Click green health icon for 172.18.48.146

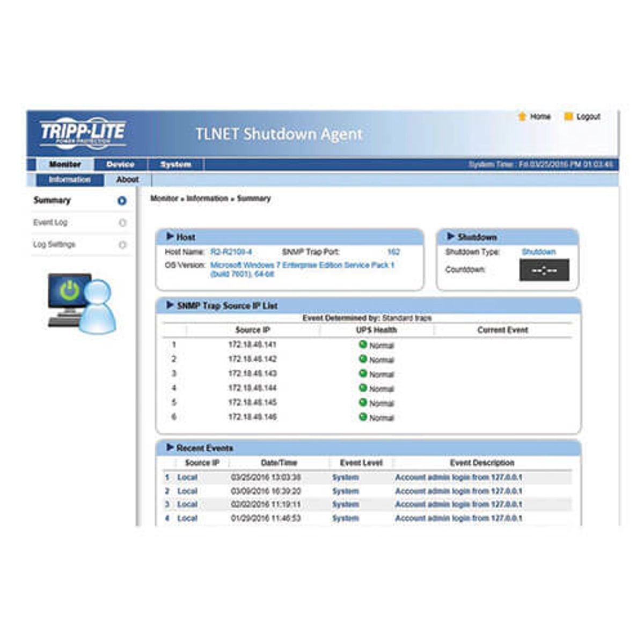click(x=363, y=417)
